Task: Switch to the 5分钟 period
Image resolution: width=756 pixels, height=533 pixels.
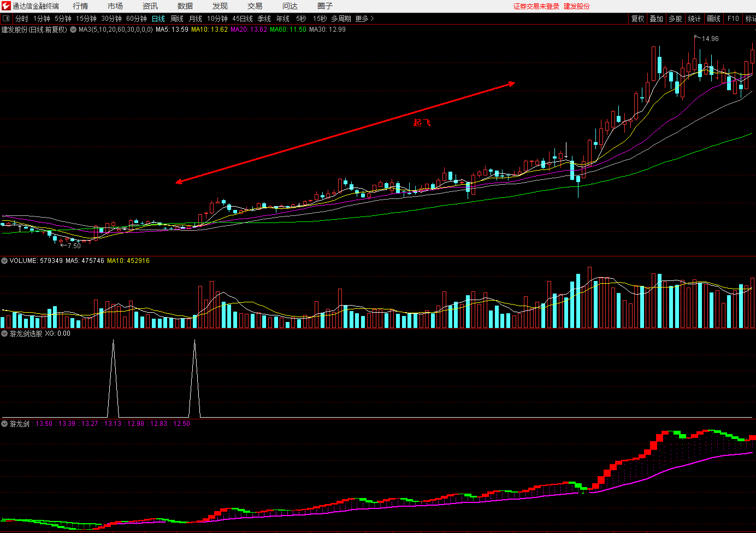Action: (x=63, y=19)
